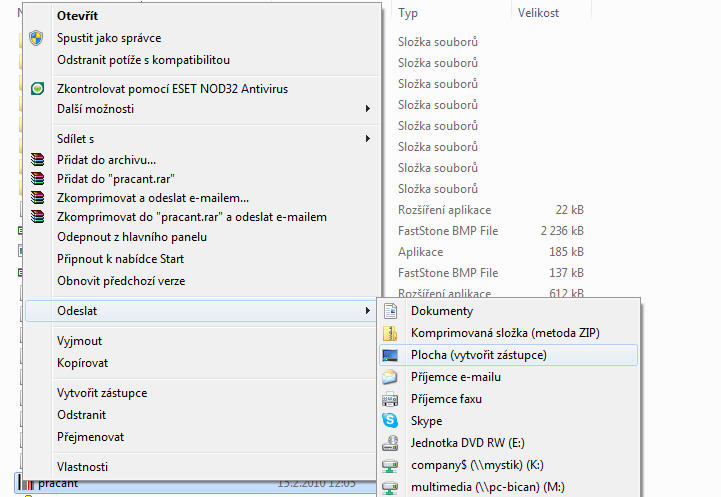
Task: Send to Plocha (vytvořit zástupce)
Action: pyautogui.click(x=509, y=355)
